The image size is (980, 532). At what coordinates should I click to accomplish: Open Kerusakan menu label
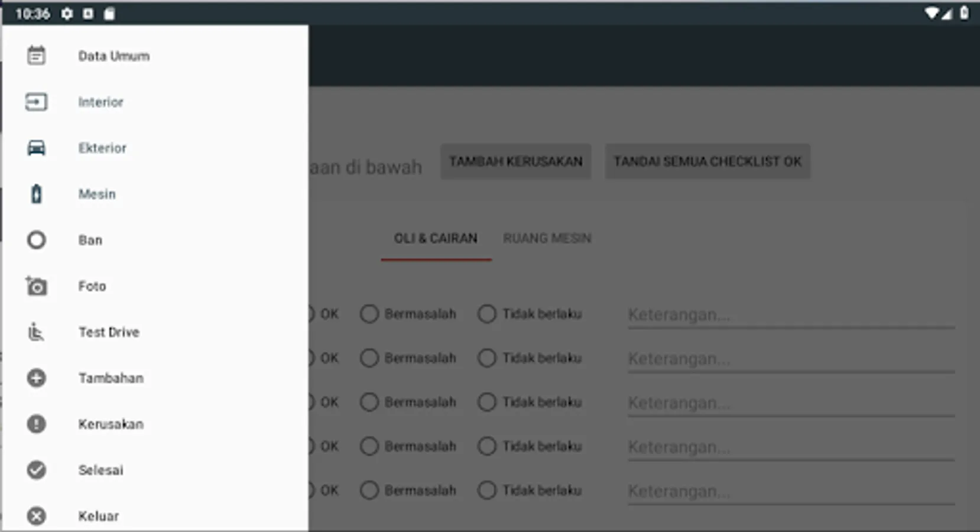pos(111,424)
